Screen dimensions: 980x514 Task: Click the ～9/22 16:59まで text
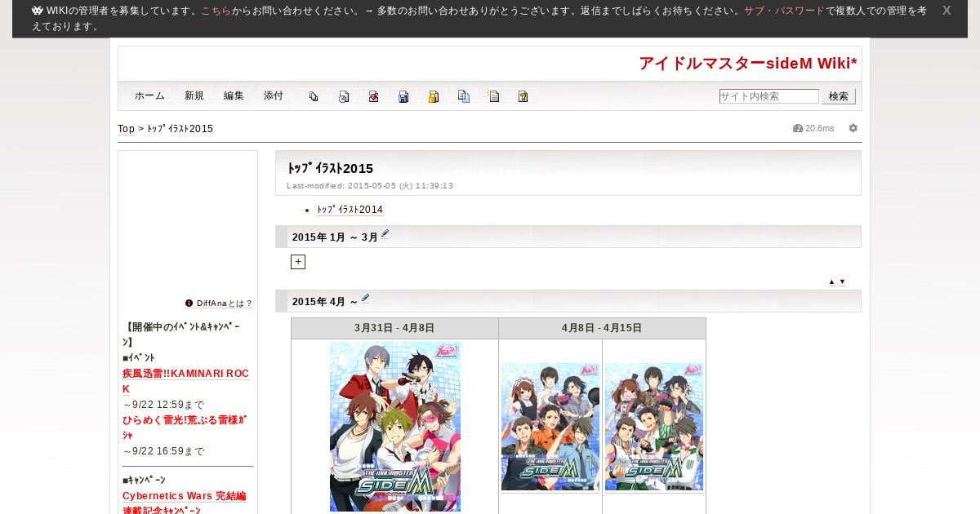(163, 451)
